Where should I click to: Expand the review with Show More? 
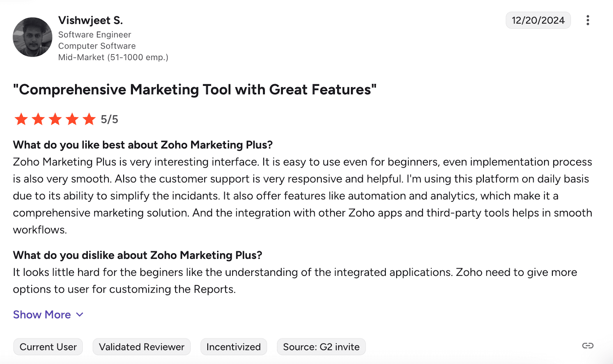pyautogui.click(x=42, y=315)
